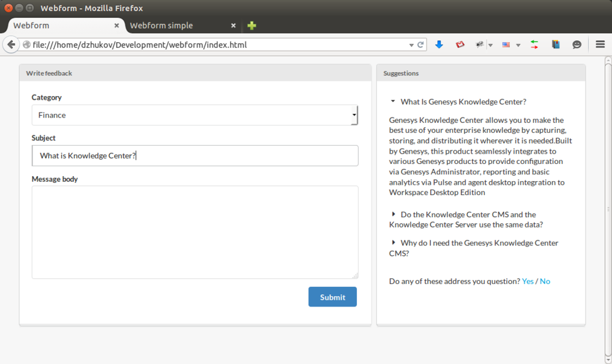Close the Webform simple tab

233,26
